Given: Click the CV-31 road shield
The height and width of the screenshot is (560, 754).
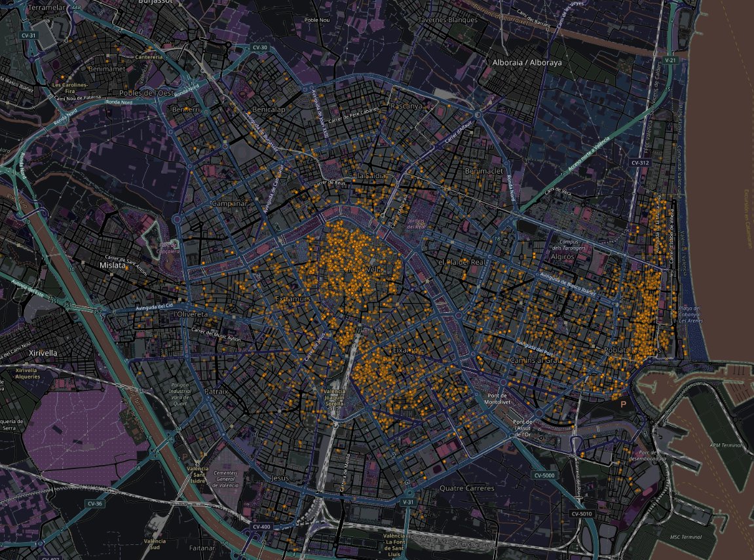Looking at the screenshot, I should pos(28,35).
